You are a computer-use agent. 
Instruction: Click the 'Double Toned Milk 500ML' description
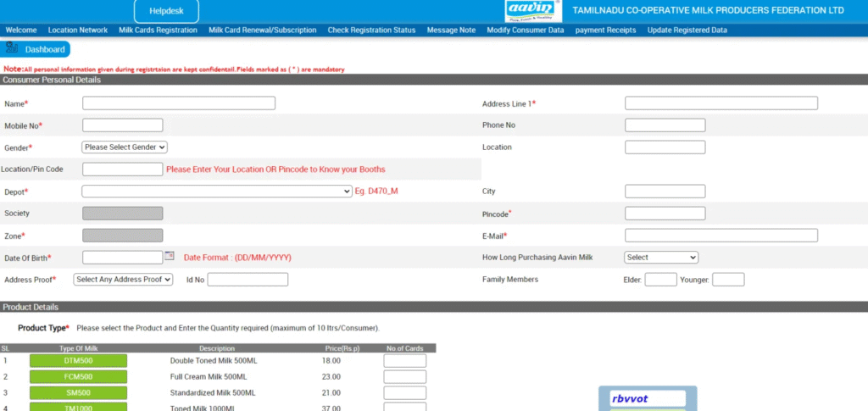(214, 361)
